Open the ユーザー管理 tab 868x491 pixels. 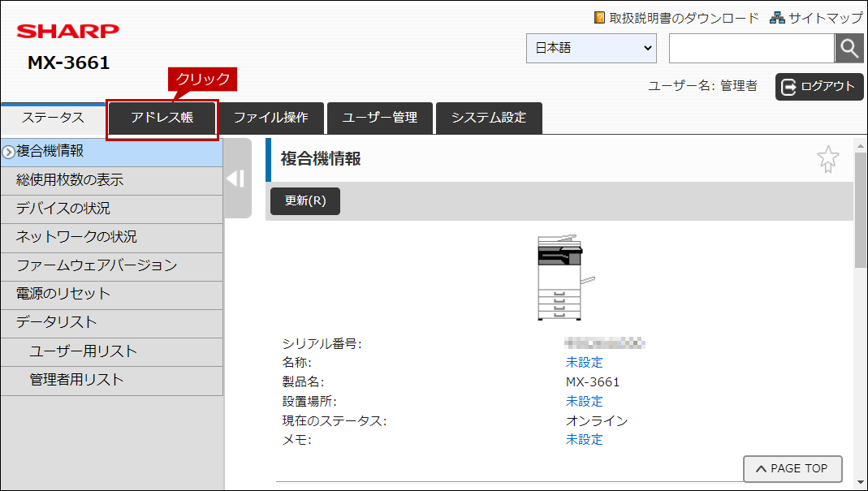click(380, 118)
